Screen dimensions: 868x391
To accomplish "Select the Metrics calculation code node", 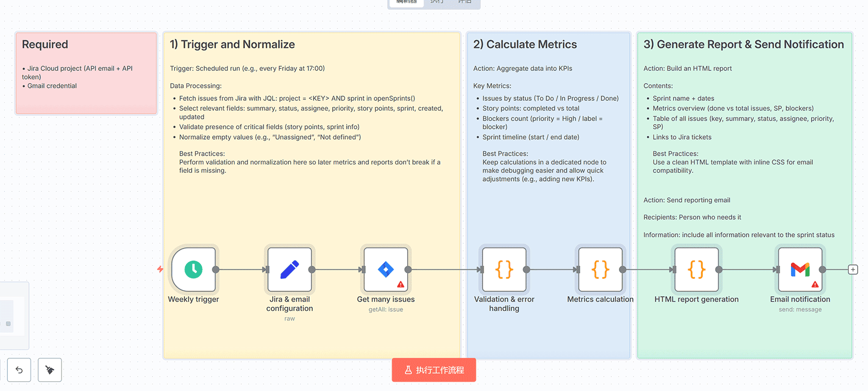I will click(600, 269).
